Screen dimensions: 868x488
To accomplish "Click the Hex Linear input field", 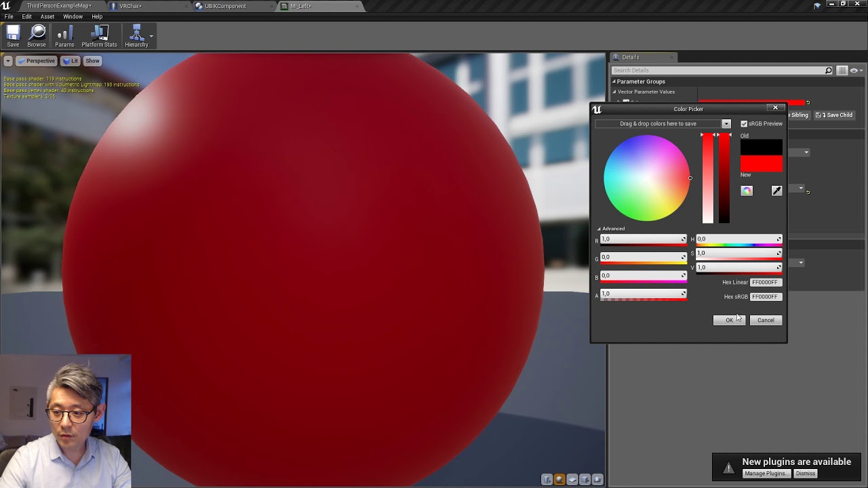I will click(x=766, y=283).
